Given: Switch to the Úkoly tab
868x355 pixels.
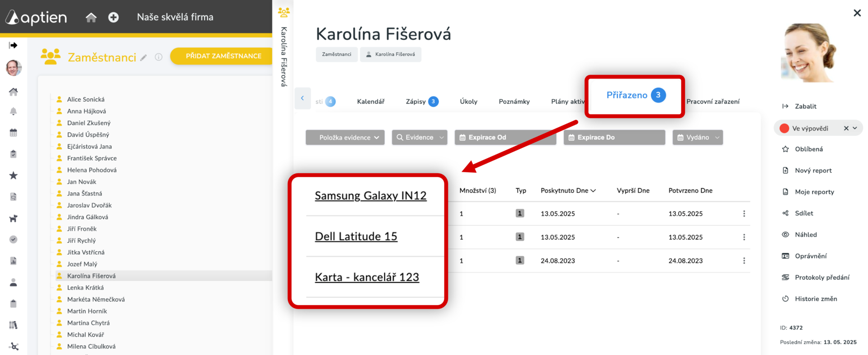Looking at the screenshot, I should 468,102.
